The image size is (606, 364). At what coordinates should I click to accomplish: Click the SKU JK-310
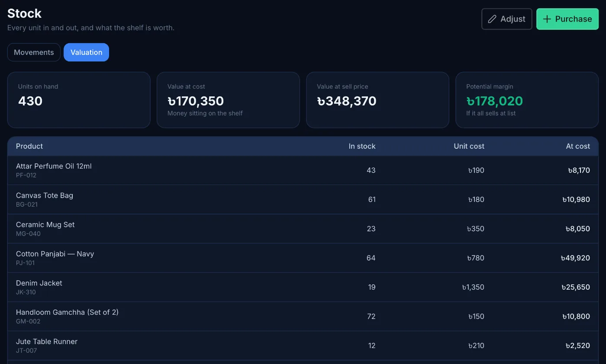point(26,292)
